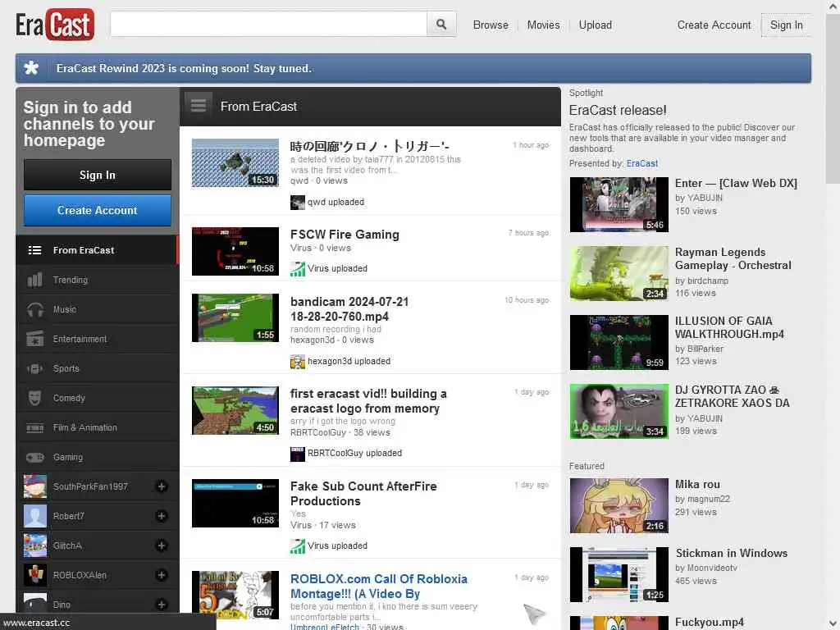Click 'Fuckyou.mp4' featured video title
This screenshot has height=630, width=840.
[710, 622]
